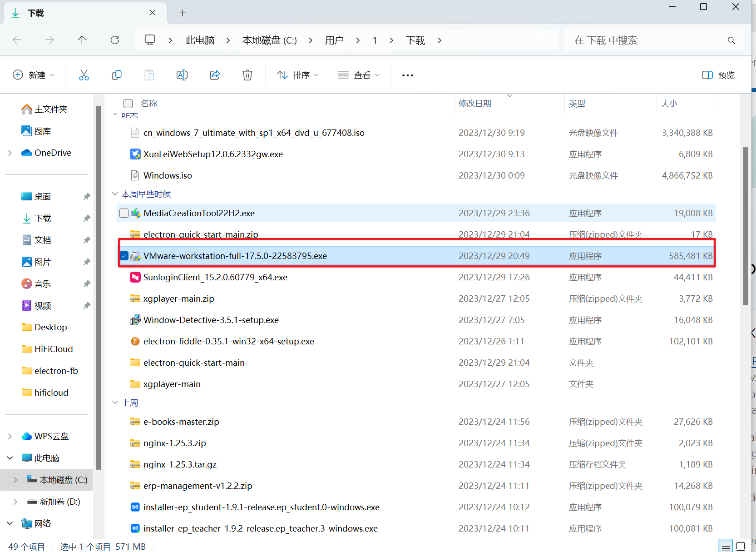Image resolution: width=756 pixels, height=552 pixels.
Task: Check the MediaCreationTool22H2.exe checkbox
Action: [124, 213]
